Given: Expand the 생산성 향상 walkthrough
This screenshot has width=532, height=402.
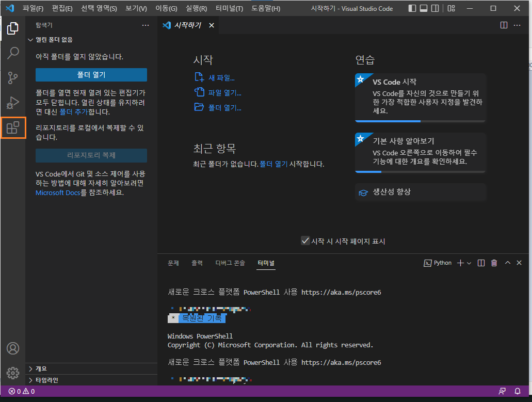Looking at the screenshot, I should coord(421,192).
